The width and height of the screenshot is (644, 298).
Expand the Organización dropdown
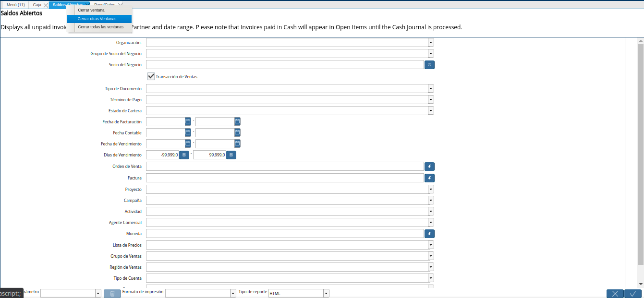pyautogui.click(x=431, y=42)
